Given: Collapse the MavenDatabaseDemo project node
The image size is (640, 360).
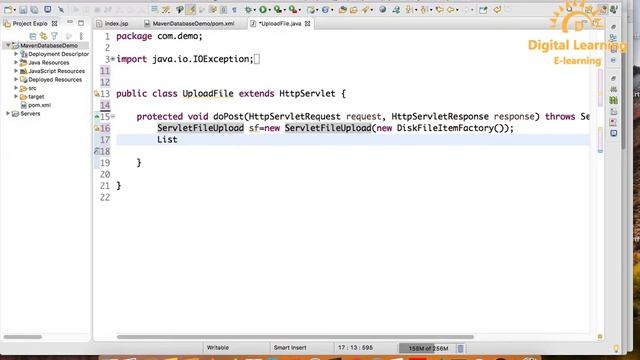Looking at the screenshot, I should pos(8,45).
